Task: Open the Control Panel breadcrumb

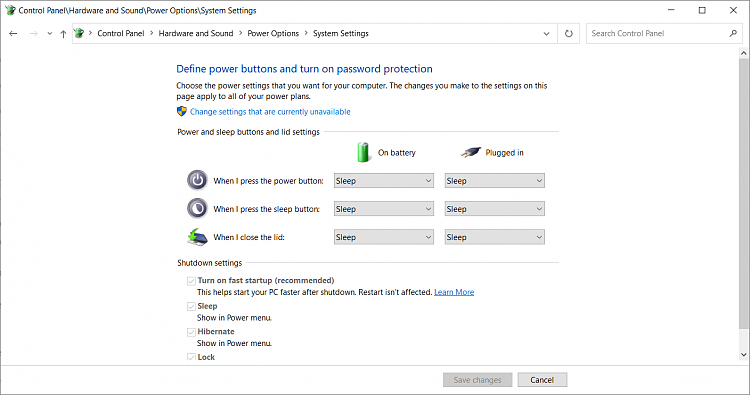Action: (x=121, y=33)
